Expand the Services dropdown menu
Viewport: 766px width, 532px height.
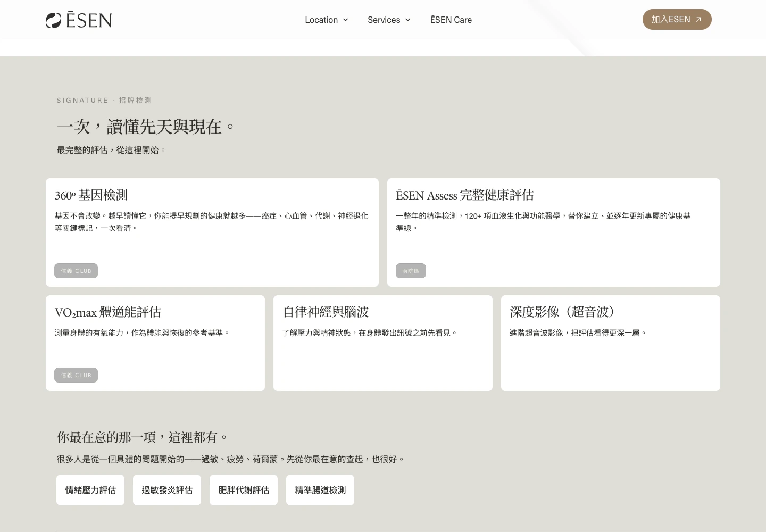click(389, 20)
